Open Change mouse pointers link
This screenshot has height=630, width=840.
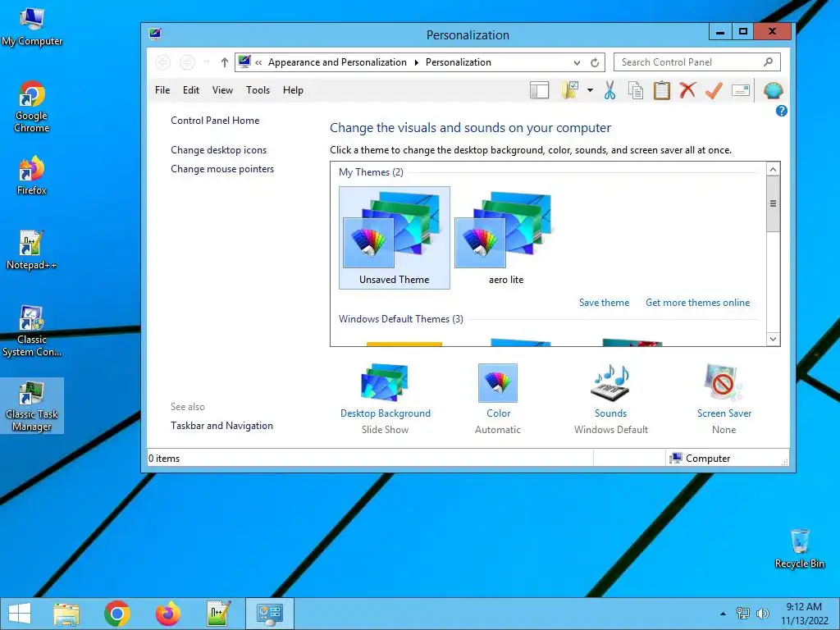(222, 169)
